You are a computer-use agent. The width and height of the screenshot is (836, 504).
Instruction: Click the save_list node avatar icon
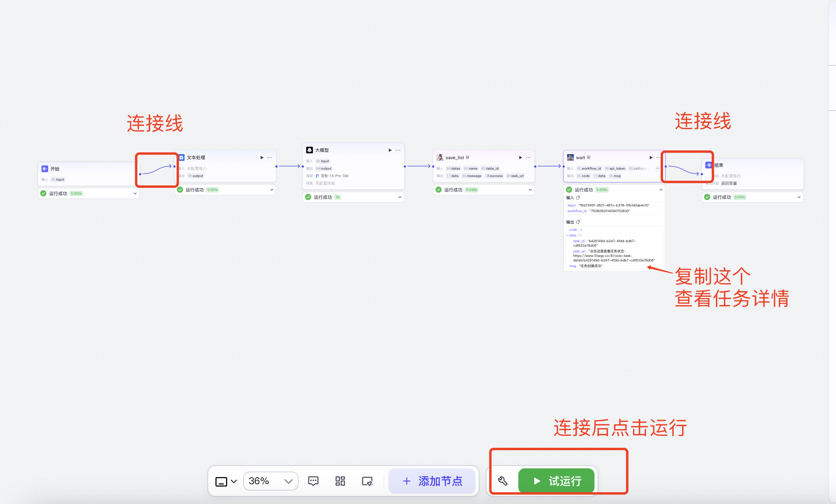tap(440, 157)
